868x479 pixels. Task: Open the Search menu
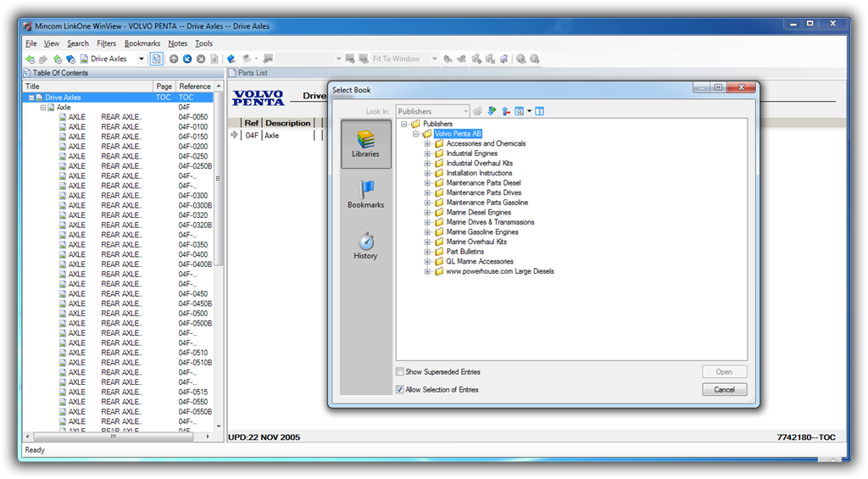78,43
